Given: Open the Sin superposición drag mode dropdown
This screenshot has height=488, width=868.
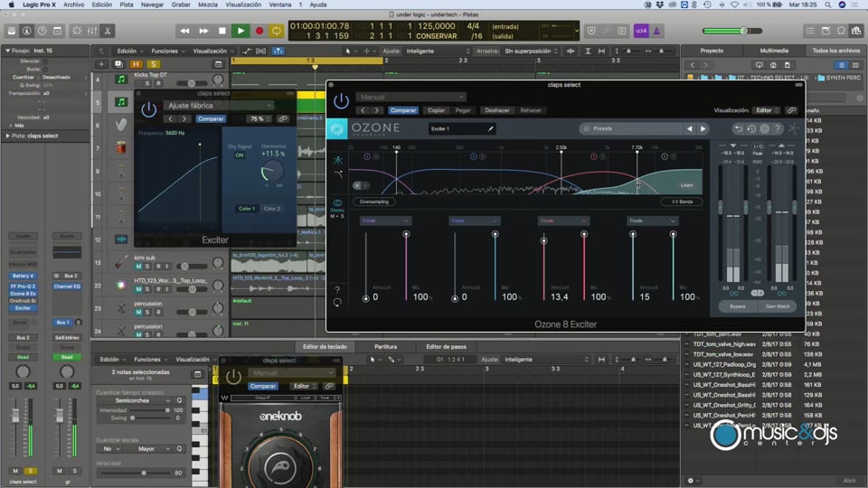Looking at the screenshot, I should point(531,51).
